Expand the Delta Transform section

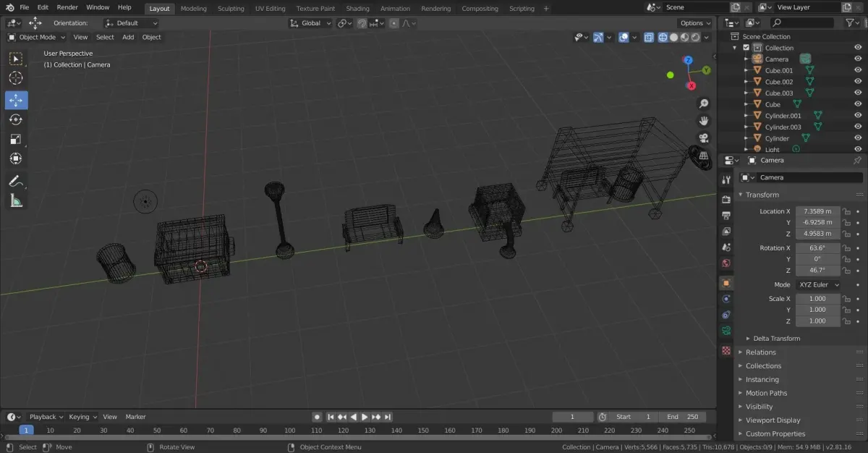[776, 338]
